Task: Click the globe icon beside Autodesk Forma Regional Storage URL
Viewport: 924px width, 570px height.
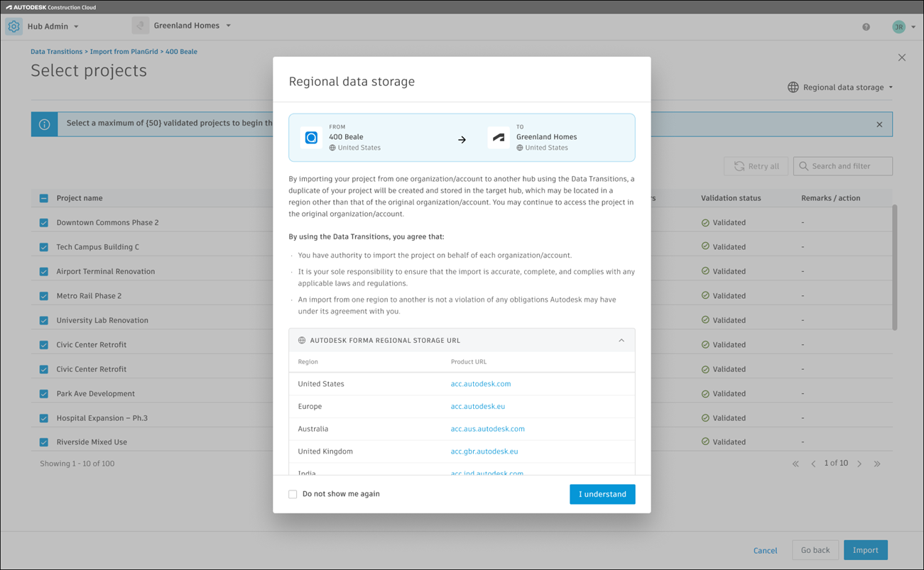Action: tap(302, 341)
